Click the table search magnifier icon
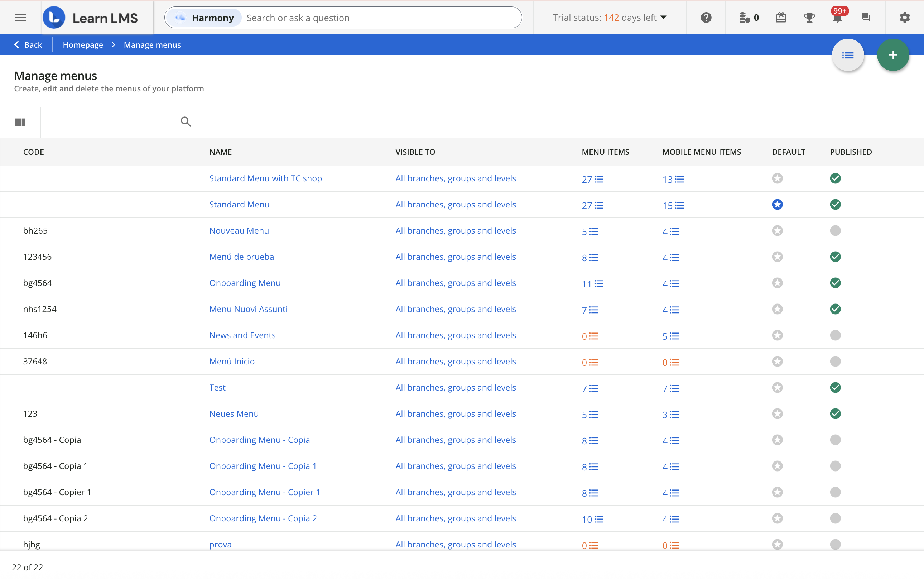 tap(186, 122)
